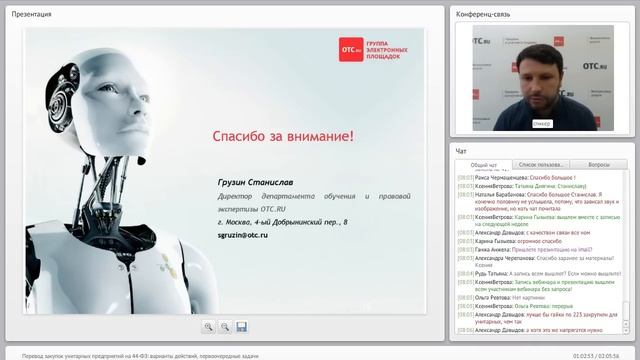Select Александра Черепанова's chat message
The width and height of the screenshot is (640, 360).
536,261
